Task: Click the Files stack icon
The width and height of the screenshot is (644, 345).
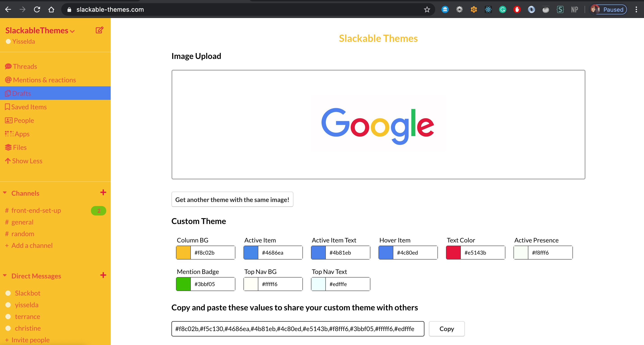Action: (8, 147)
